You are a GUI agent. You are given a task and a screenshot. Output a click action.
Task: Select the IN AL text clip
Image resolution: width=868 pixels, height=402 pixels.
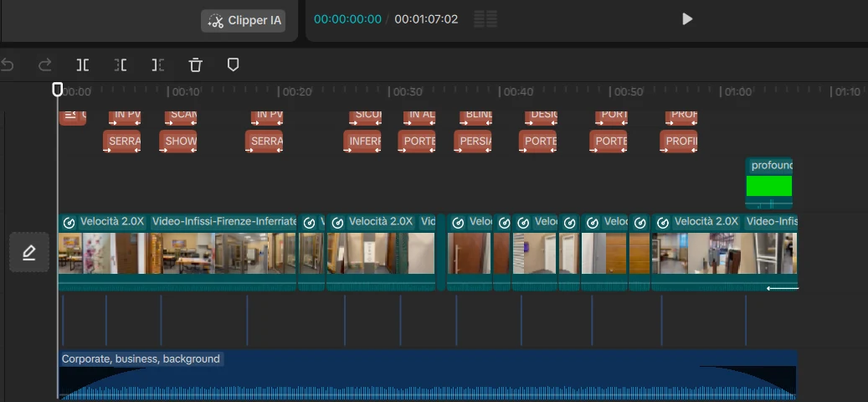click(419, 117)
